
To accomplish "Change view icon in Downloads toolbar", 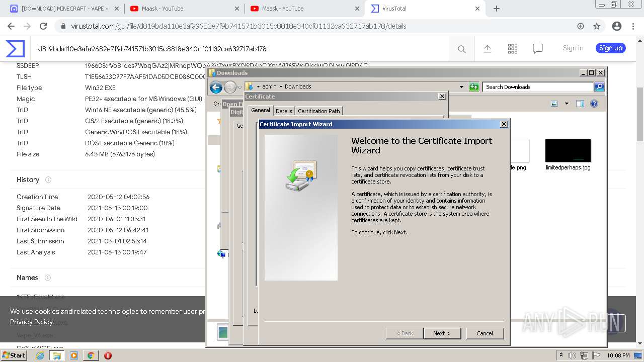I will (x=554, y=104).
